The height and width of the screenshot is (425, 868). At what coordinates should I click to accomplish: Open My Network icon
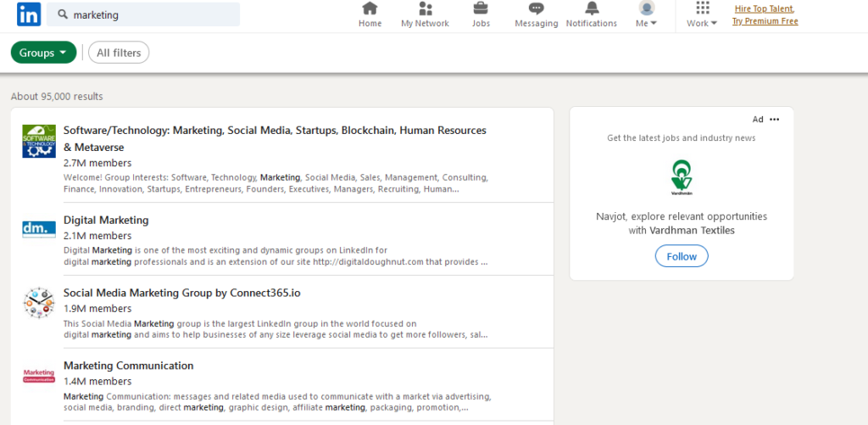point(426,8)
